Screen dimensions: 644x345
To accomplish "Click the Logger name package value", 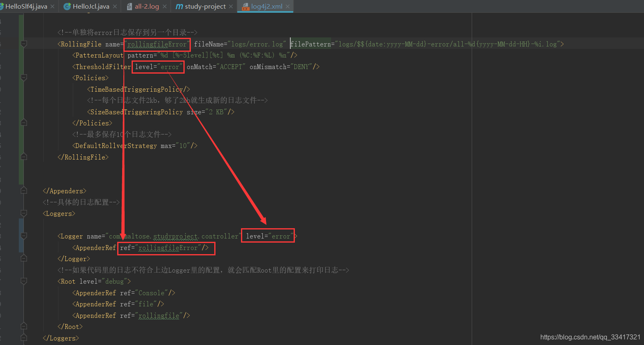I will click(174, 236).
